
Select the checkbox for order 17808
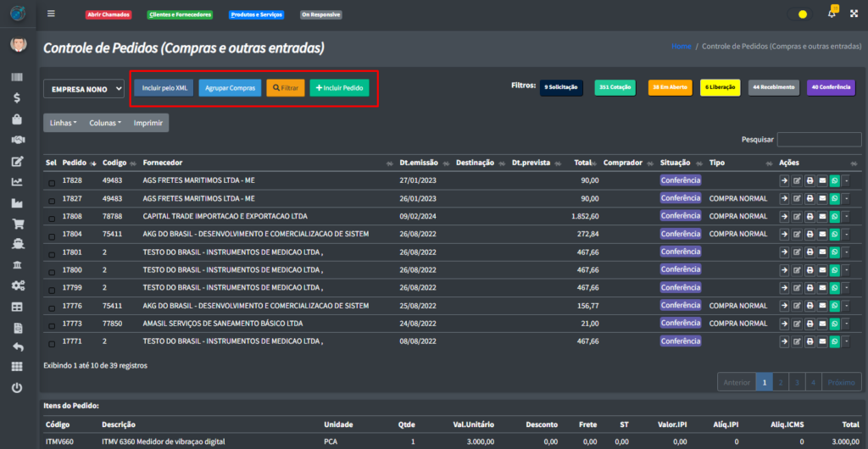point(52,218)
